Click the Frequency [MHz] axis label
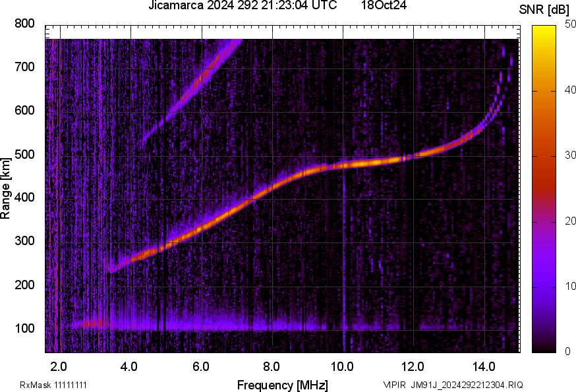The height and width of the screenshot is (392, 576). click(283, 385)
